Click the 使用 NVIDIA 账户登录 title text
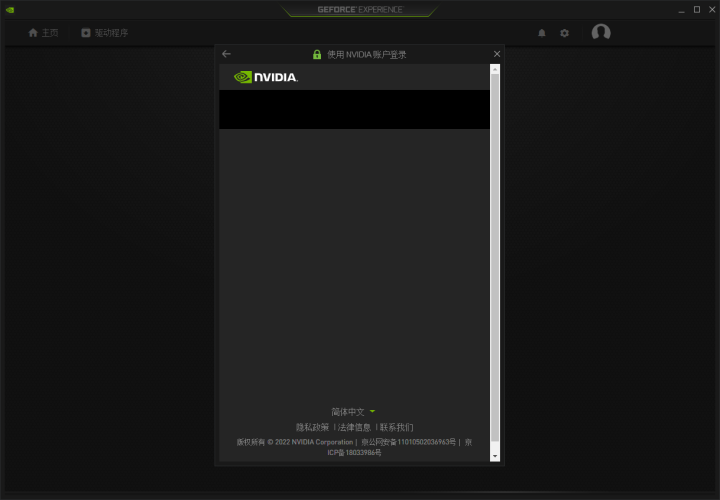Viewport: 720px width, 500px height. [x=367, y=55]
